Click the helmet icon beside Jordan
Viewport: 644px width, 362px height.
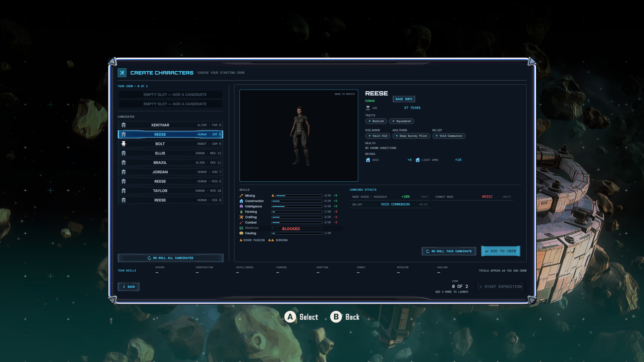click(x=123, y=172)
